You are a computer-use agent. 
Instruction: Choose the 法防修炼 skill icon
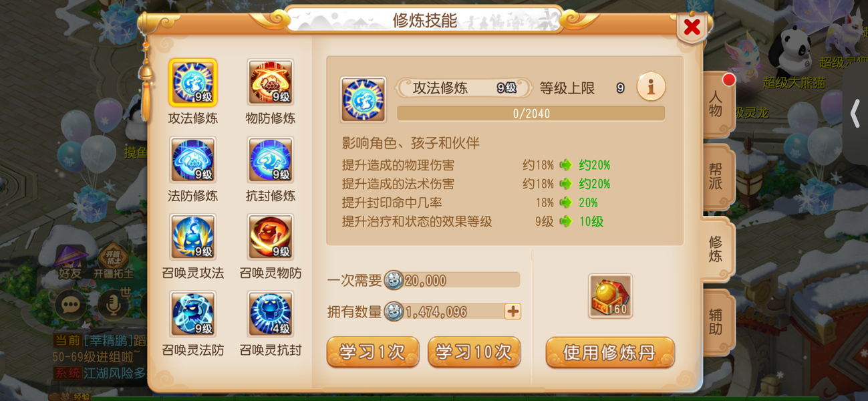[193, 160]
